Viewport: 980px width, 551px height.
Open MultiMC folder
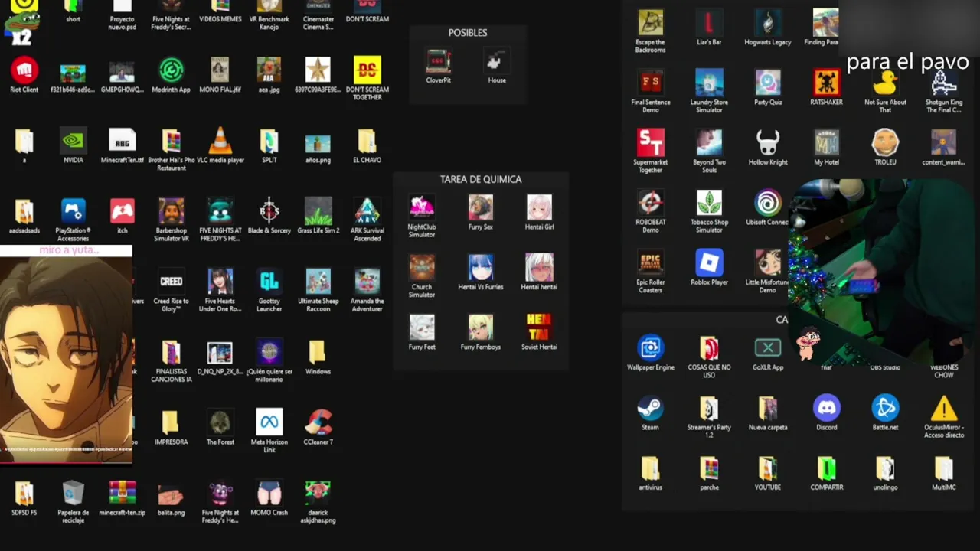(x=943, y=468)
